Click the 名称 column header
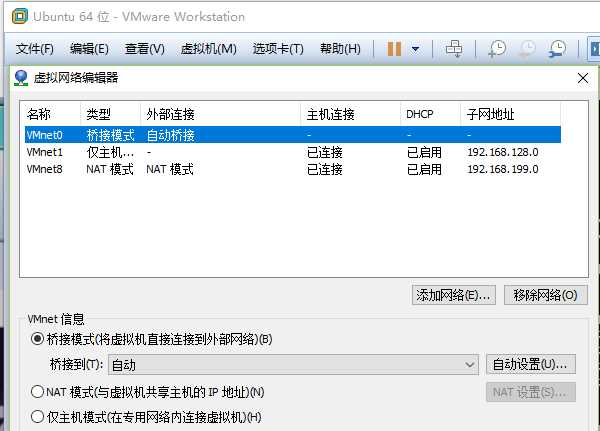This screenshot has width=600, height=431. (51, 114)
